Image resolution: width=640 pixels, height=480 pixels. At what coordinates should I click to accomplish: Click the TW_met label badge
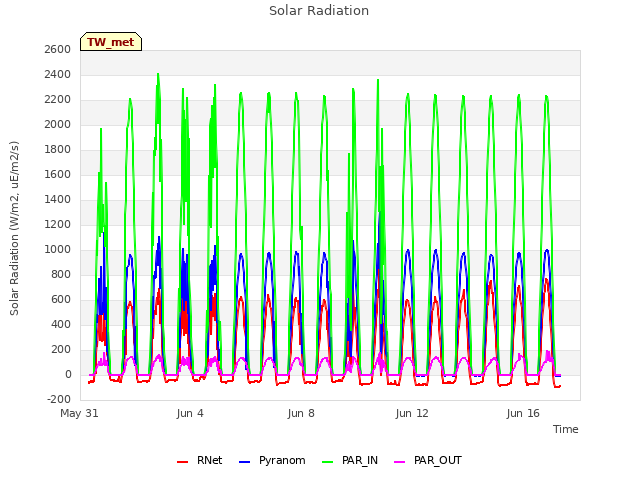pos(111,42)
